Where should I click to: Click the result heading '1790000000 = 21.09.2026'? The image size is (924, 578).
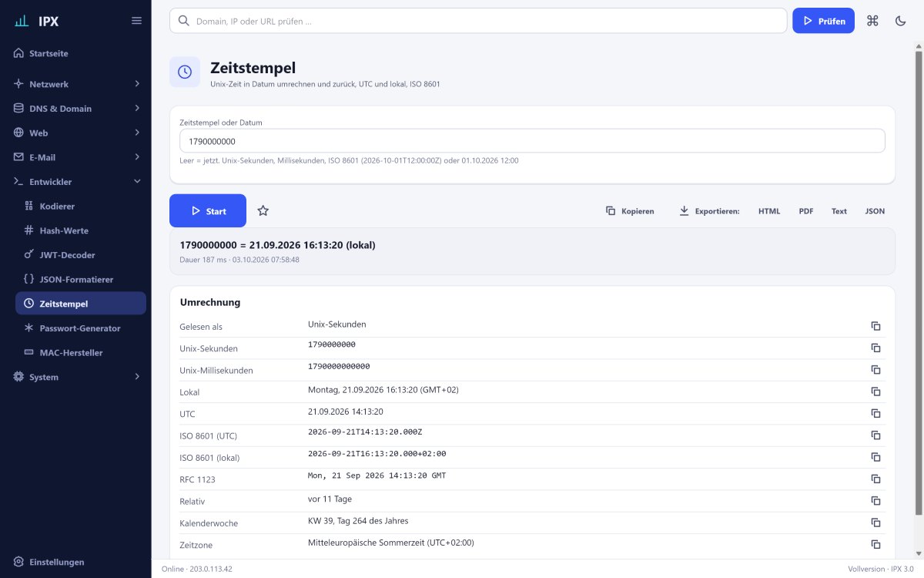(x=278, y=244)
